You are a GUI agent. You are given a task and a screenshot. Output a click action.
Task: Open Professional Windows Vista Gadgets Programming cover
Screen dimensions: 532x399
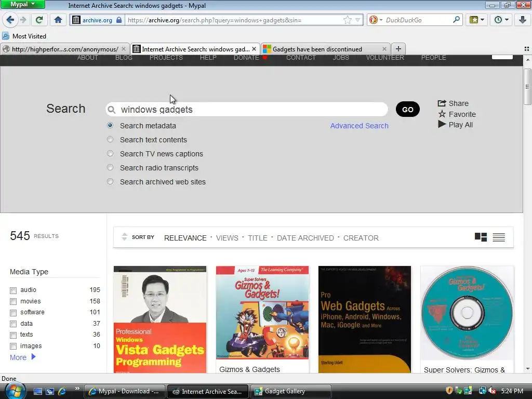click(160, 320)
